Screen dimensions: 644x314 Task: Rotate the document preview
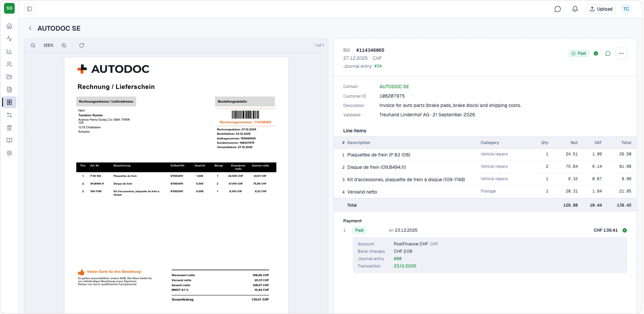pos(82,46)
